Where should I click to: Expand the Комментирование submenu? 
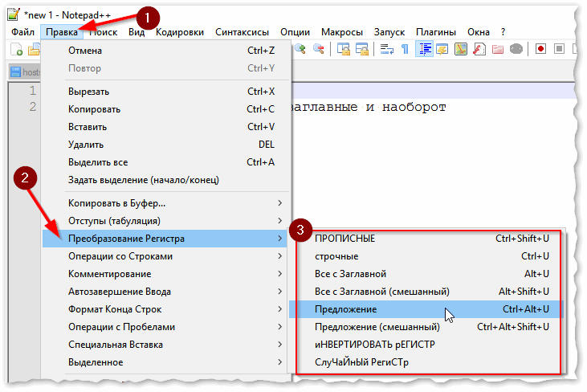[166, 274]
